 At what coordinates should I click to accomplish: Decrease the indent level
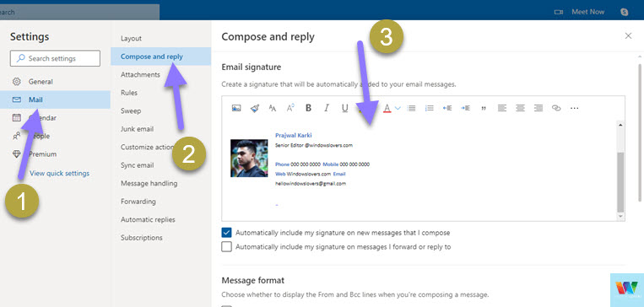coord(447,108)
